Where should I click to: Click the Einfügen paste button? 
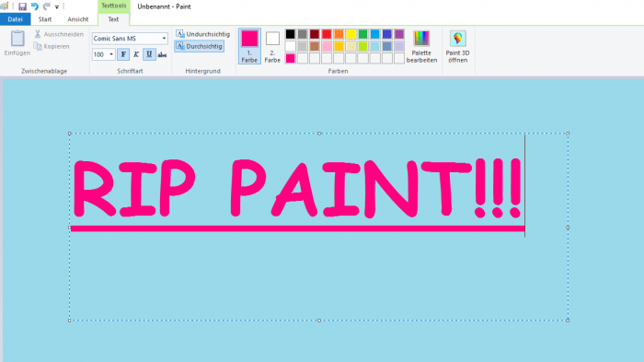tap(17, 42)
